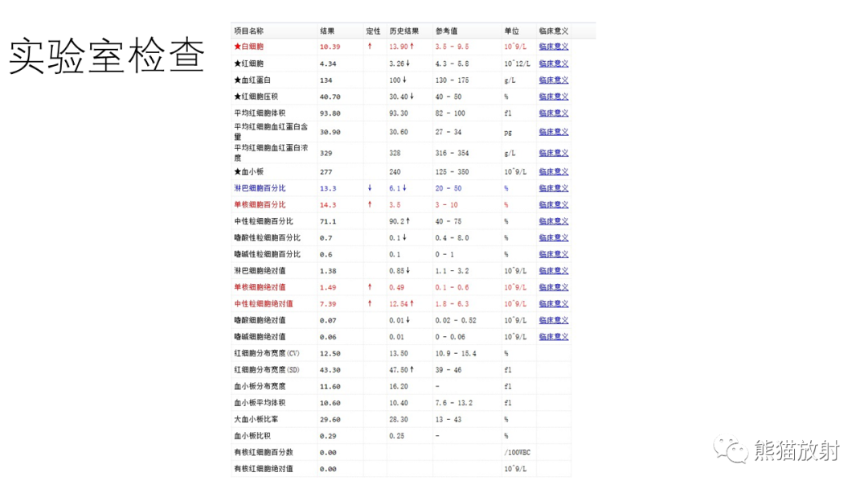Screen dimensions: 868x489
Task: Click the blue down arrow in 淋巴细胞百分比 row
Action: [370, 188]
